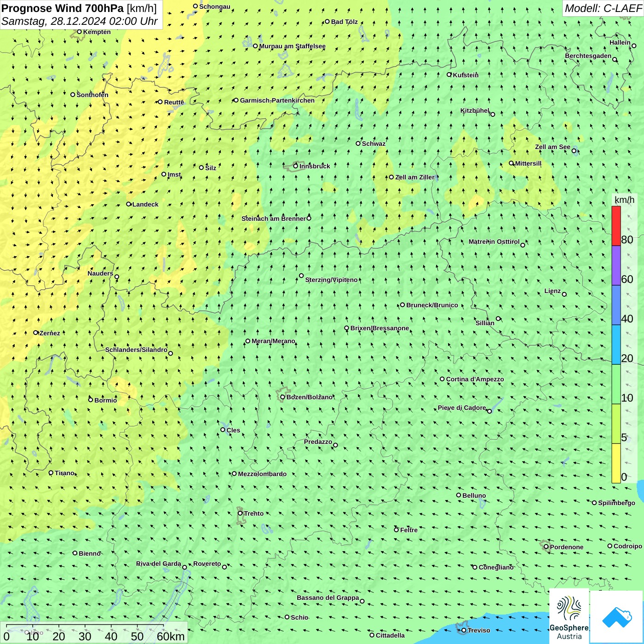Screen dimensions: 644x644
Task: Select the Mezzolombardo label
Action: pyautogui.click(x=262, y=474)
